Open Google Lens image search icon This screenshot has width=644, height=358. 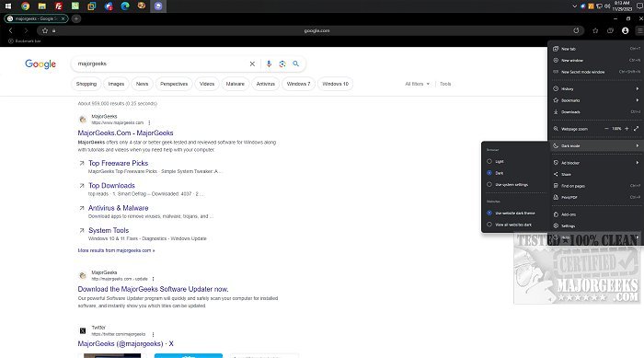click(x=282, y=64)
